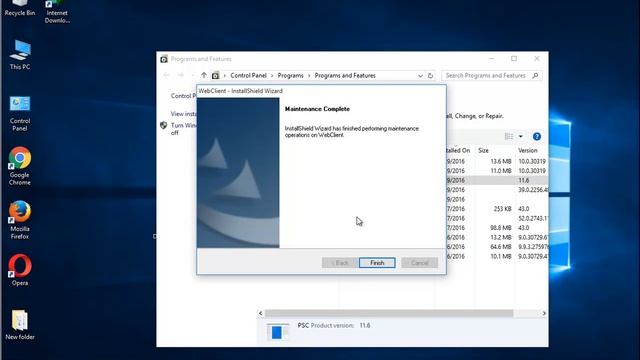This screenshot has width=640, height=360.
Task: Click the Up arrow in Programs and Features
Action: pyautogui.click(x=204, y=76)
